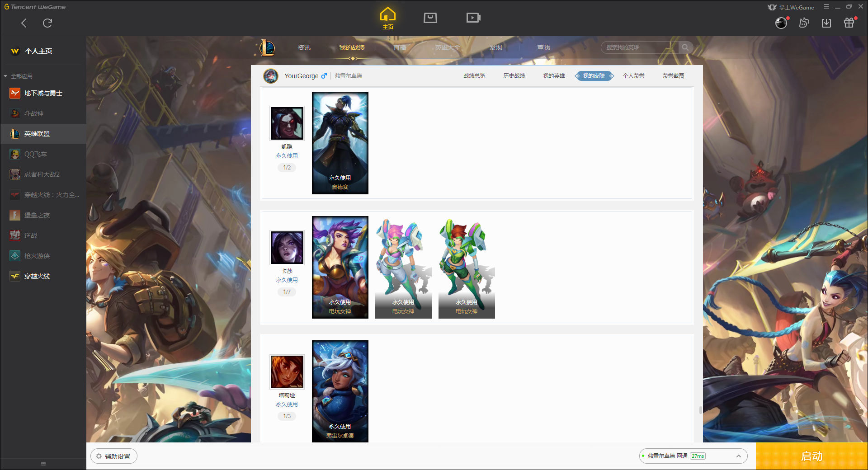This screenshot has width=868, height=470.
Task: Switch to 荣誉截图 sub-tab
Action: click(x=673, y=76)
